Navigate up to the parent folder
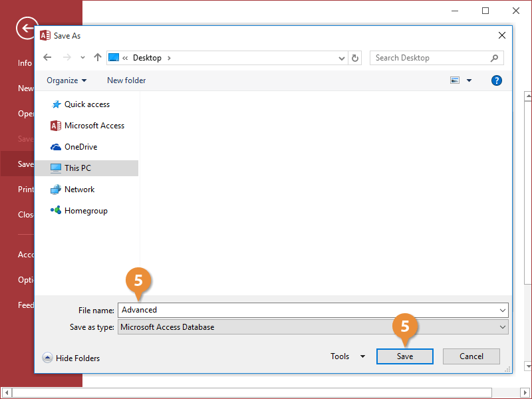 click(97, 58)
